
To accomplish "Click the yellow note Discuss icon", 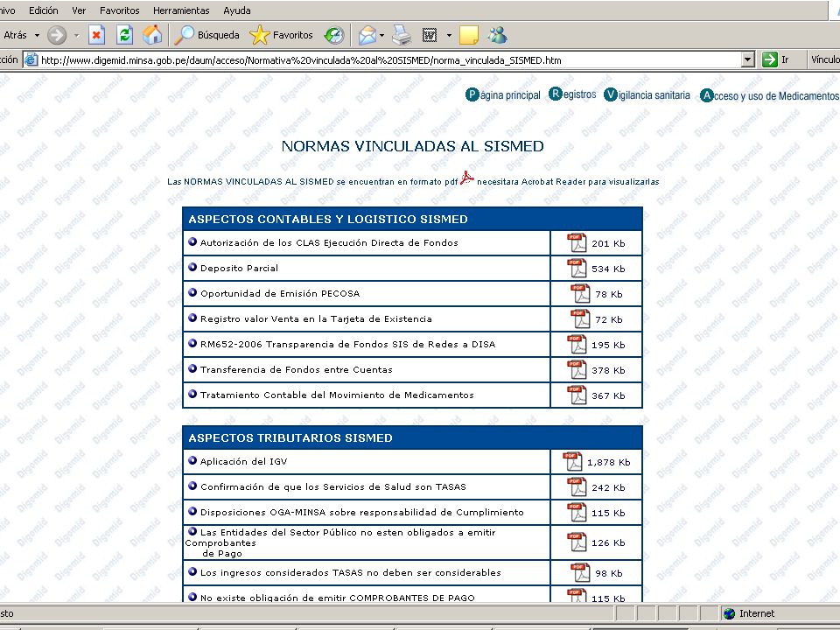I will (x=469, y=35).
